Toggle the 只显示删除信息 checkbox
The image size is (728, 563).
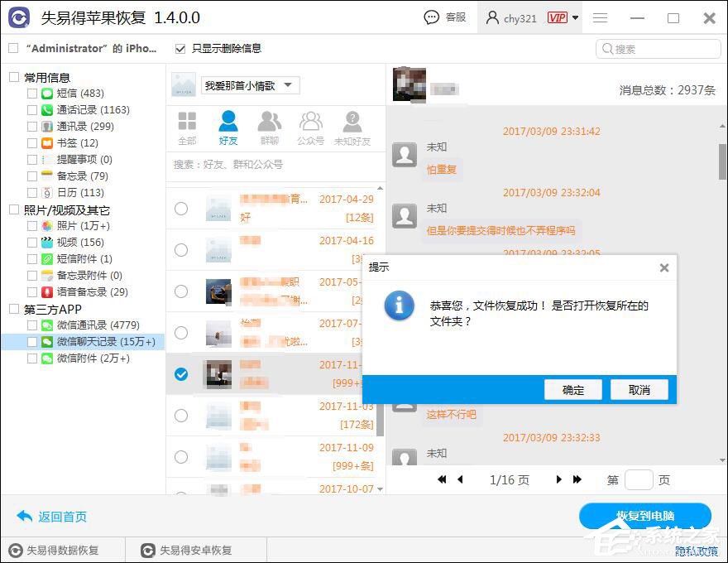point(180,48)
